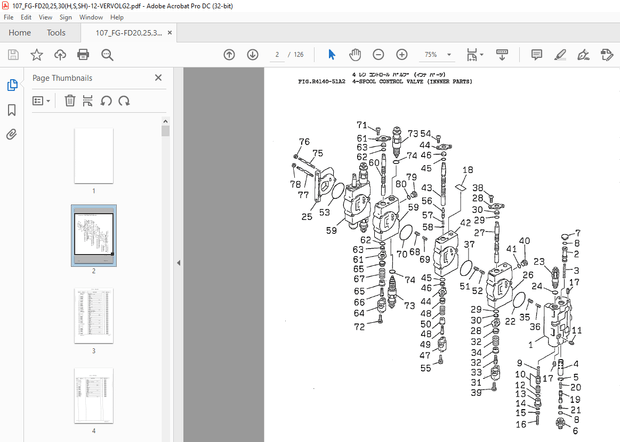Open the Attachments paperclip panel
Image resolution: width=620 pixels, height=442 pixels.
[x=12, y=135]
